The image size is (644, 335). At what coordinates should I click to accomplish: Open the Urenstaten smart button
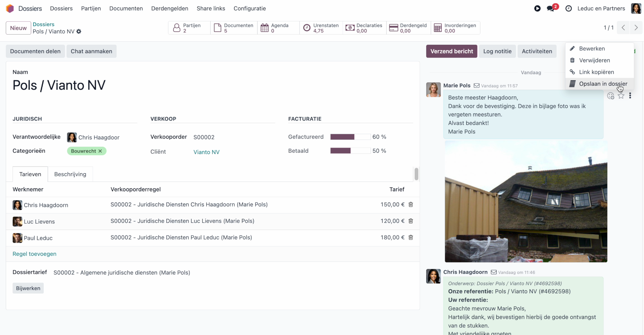tap(321, 28)
